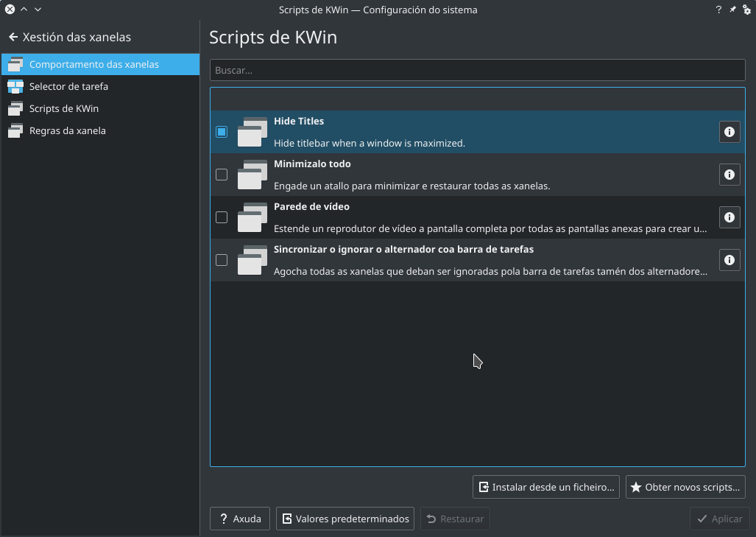
Task: Click Instalar desde un ficheiro button
Action: (x=545, y=488)
